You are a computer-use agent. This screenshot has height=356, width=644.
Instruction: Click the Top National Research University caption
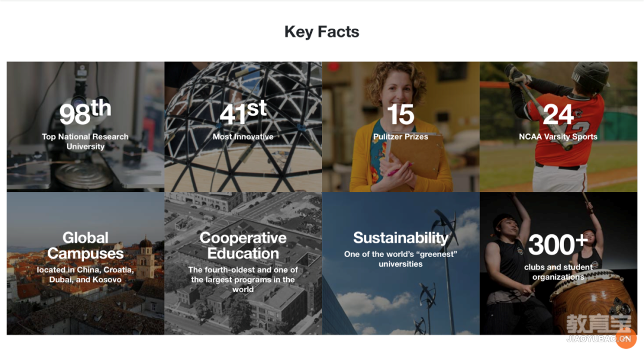[85, 142]
